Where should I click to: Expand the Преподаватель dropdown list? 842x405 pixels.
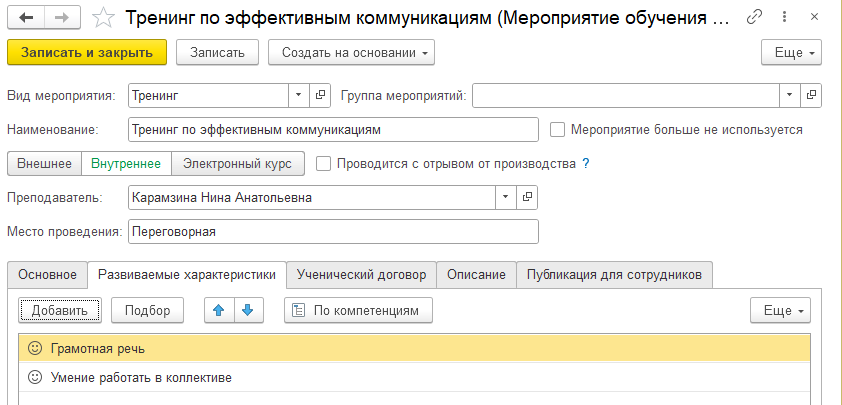[505, 198]
